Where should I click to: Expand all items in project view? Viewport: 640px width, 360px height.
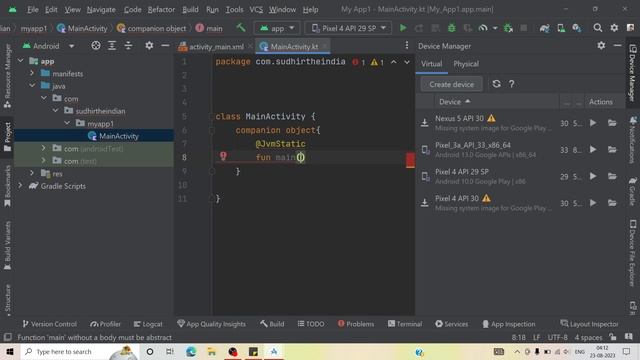tap(112, 46)
